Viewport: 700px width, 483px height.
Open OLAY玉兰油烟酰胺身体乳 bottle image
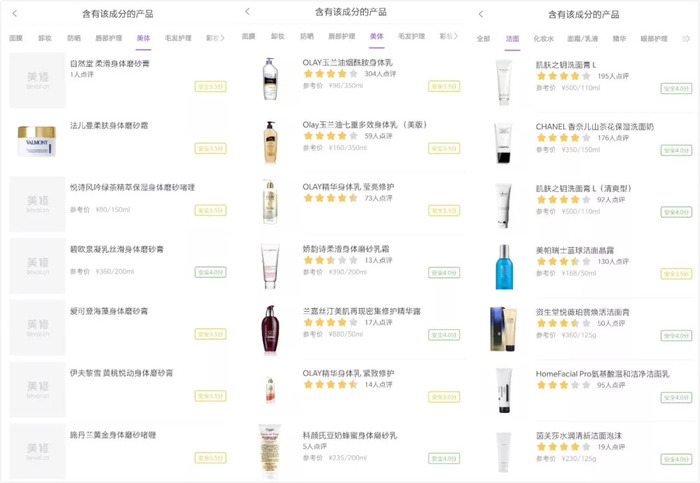click(x=270, y=79)
